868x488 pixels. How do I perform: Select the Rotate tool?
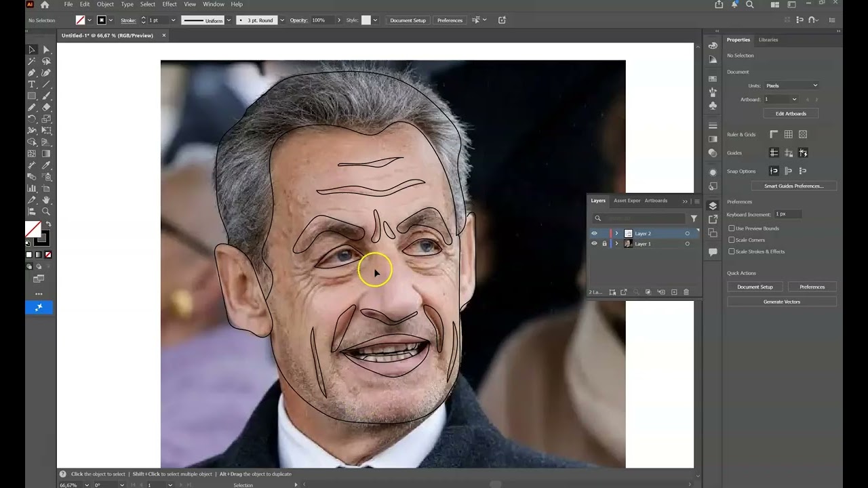coord(31,119)
